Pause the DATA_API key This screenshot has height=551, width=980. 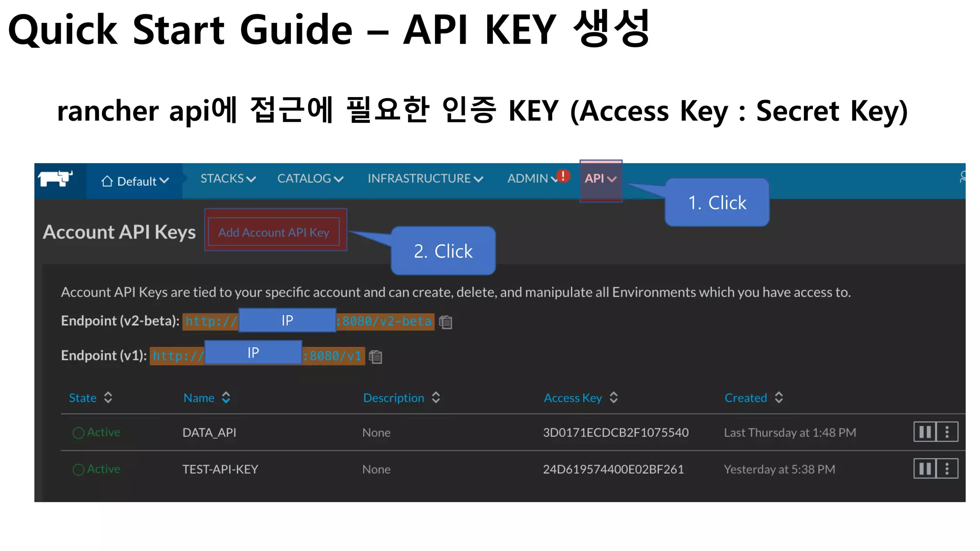(924, 432)
